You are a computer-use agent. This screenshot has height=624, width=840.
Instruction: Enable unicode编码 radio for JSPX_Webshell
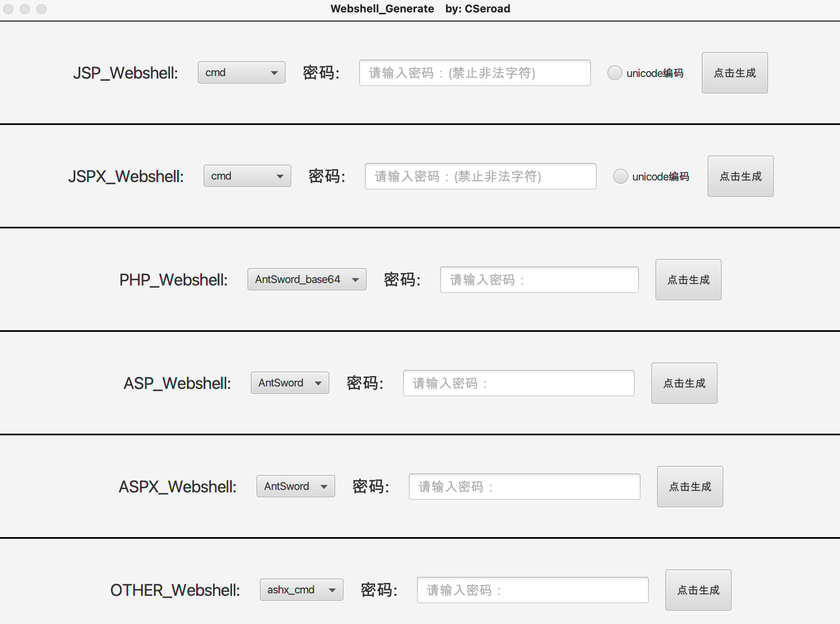pyautogui.click(x=620, y=176)
